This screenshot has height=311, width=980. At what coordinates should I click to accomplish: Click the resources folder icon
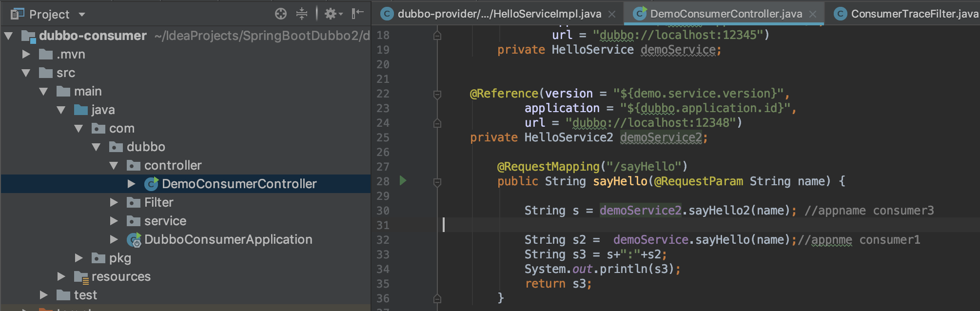pos(81,276)
